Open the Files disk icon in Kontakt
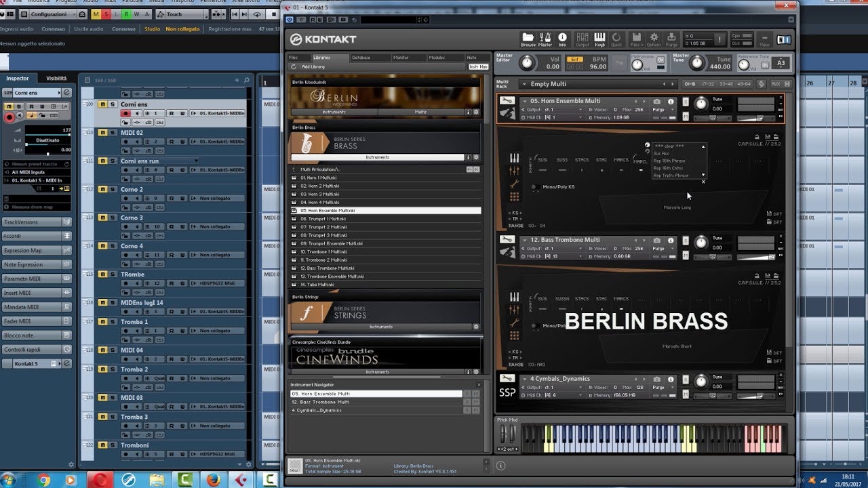Viewport: 868px width, 488px height. point(636,39)
